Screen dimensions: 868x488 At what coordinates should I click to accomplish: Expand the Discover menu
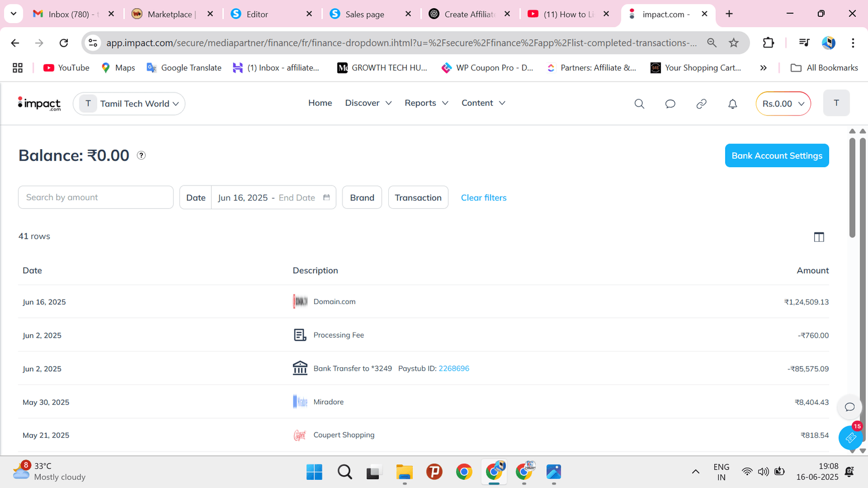tap(369, 103)
